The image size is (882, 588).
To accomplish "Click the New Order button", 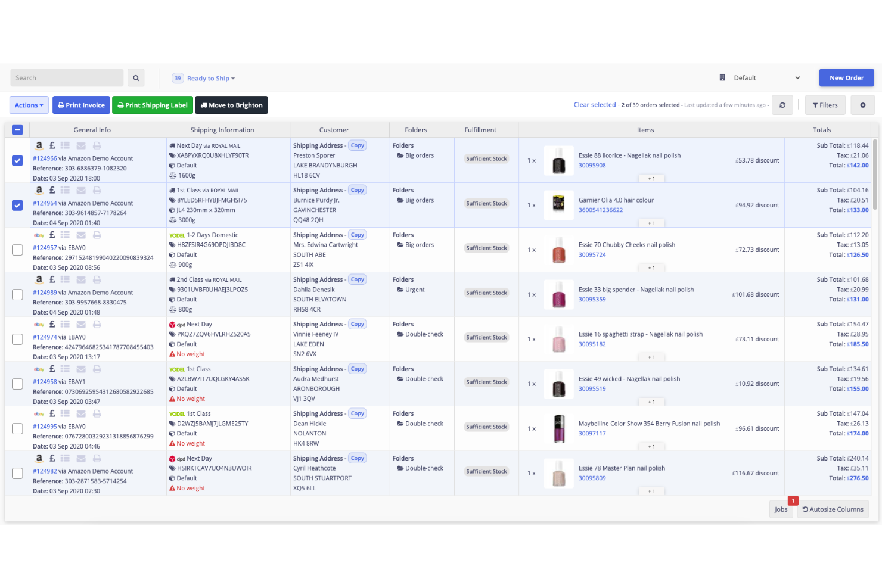I will click(846, 77).
